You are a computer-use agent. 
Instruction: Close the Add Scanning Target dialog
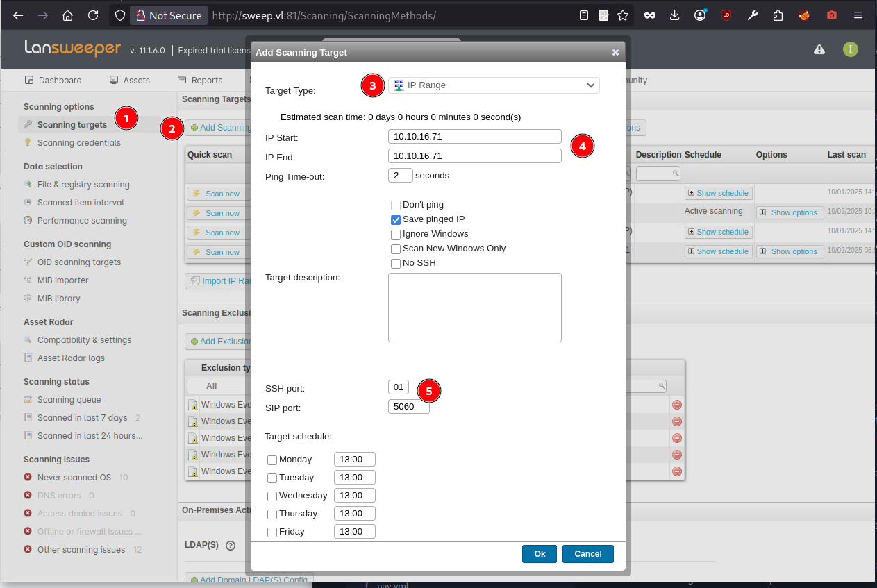pos(615,53)
